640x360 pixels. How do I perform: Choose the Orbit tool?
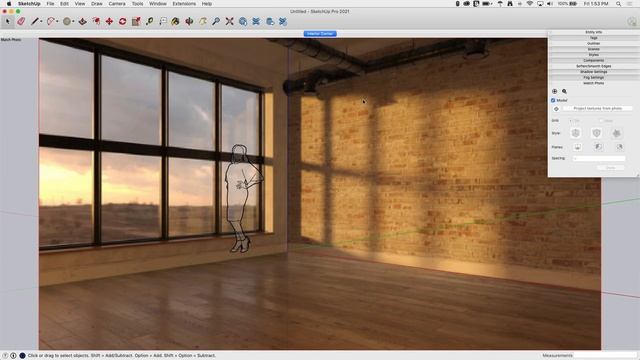coord(189,21)
